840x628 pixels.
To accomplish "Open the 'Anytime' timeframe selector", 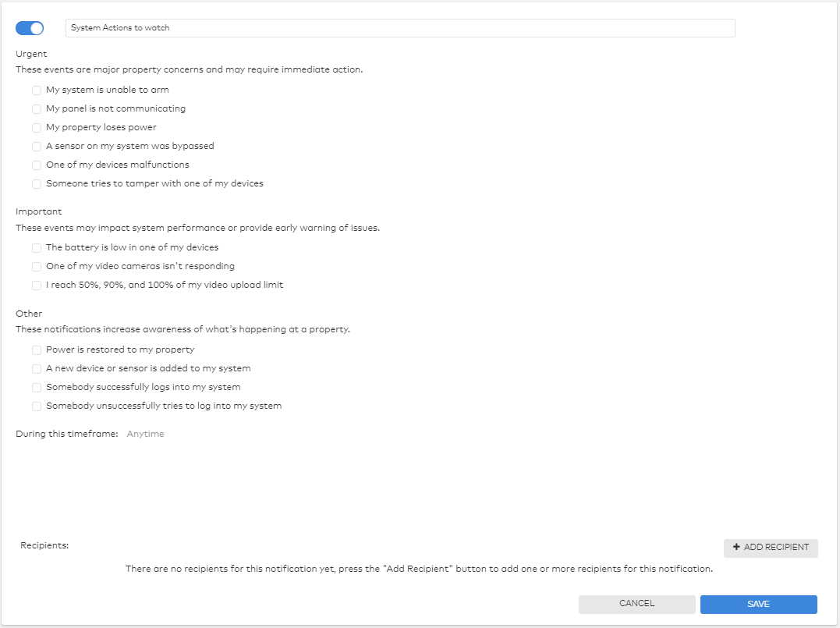I will (145, 434).
